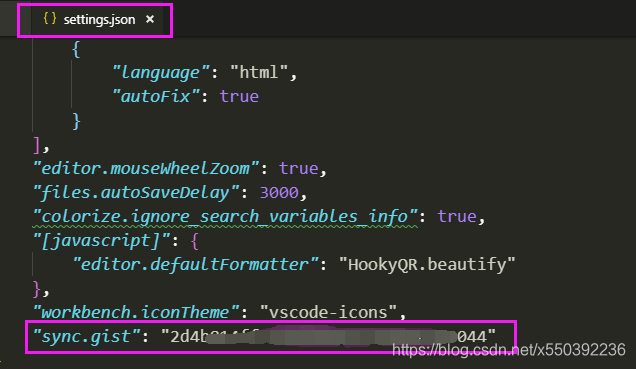Click the "language" key
636x369 pixels.
coord(161,72)
